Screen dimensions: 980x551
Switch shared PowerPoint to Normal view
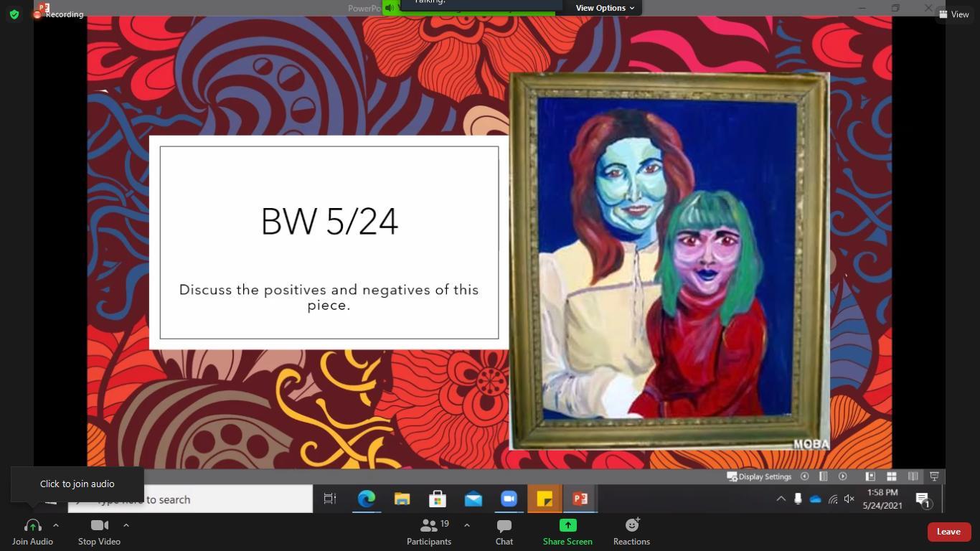870,476
